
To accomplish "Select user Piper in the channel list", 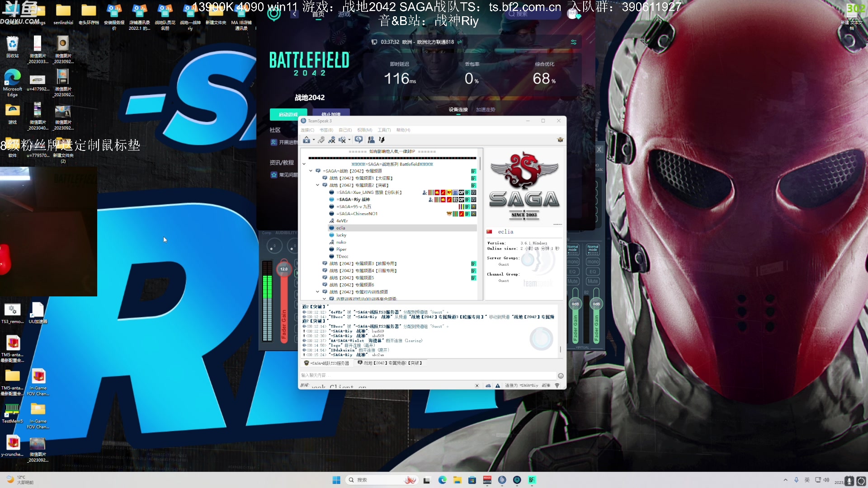I will click(341, 249).
